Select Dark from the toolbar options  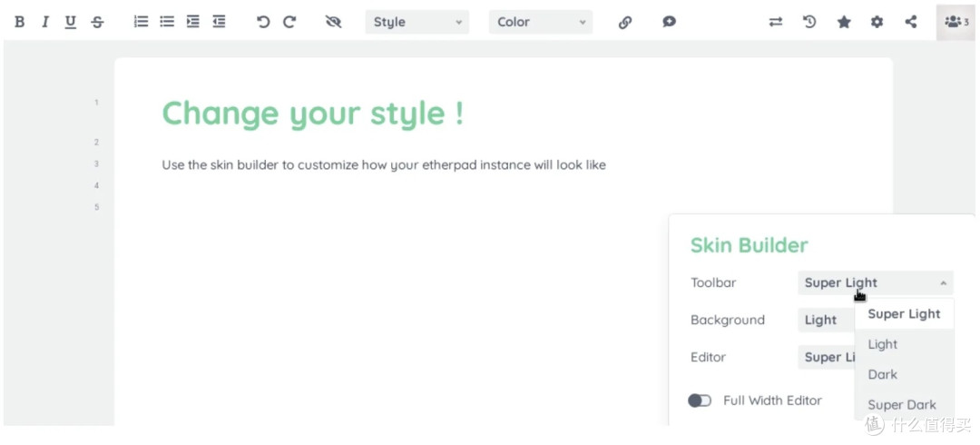point(883,374)
